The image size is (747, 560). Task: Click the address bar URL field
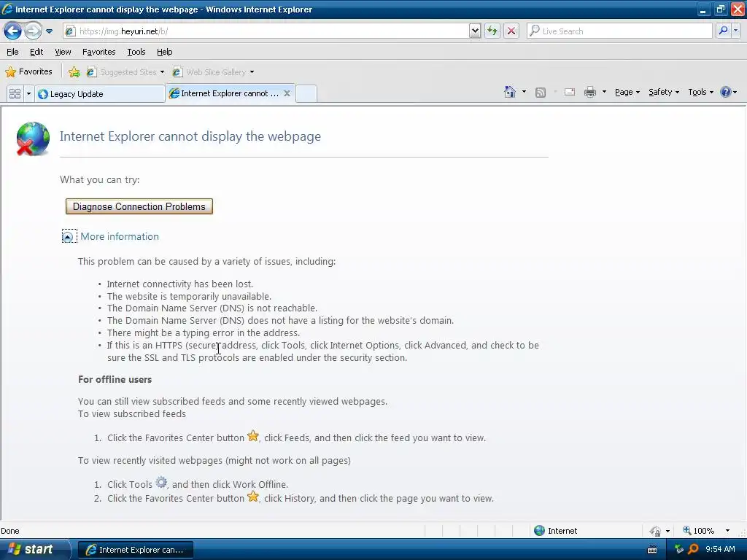pyautogui.click(x=266, y=31)
